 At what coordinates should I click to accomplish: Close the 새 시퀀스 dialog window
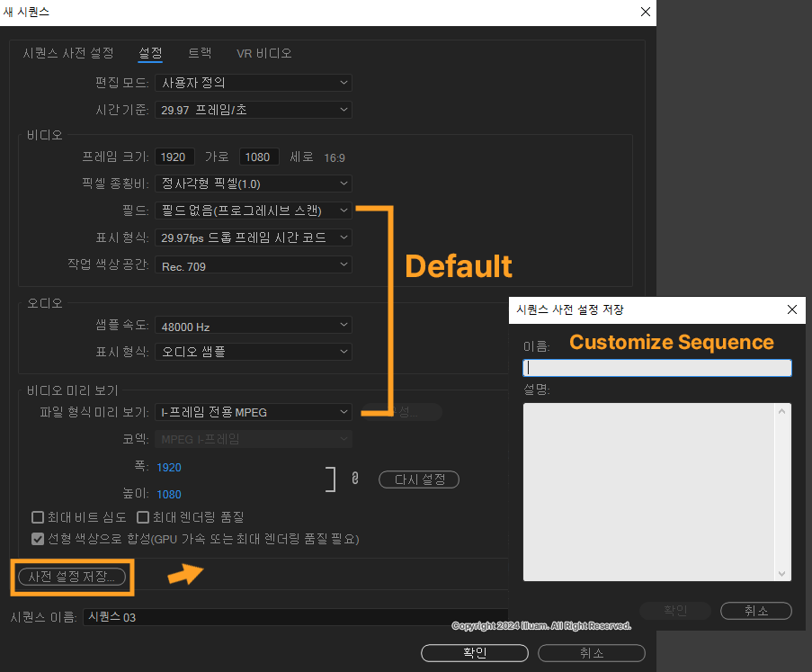tap(646, 12)
